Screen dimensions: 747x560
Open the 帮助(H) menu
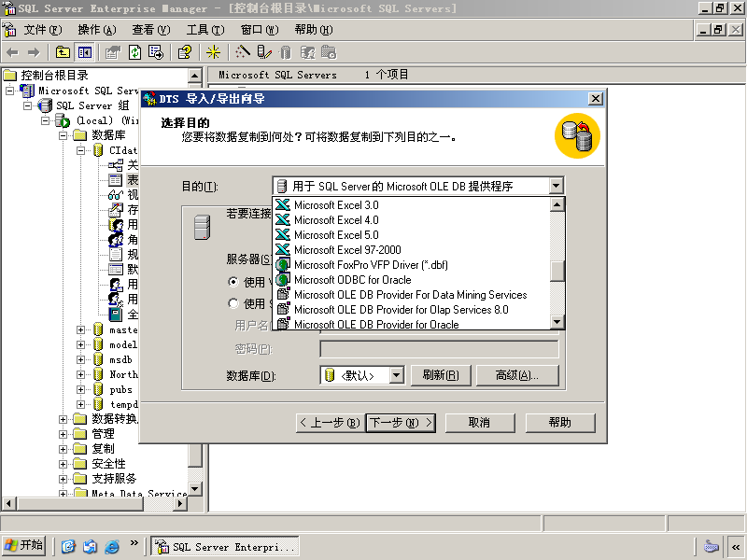tap(314, 30)
